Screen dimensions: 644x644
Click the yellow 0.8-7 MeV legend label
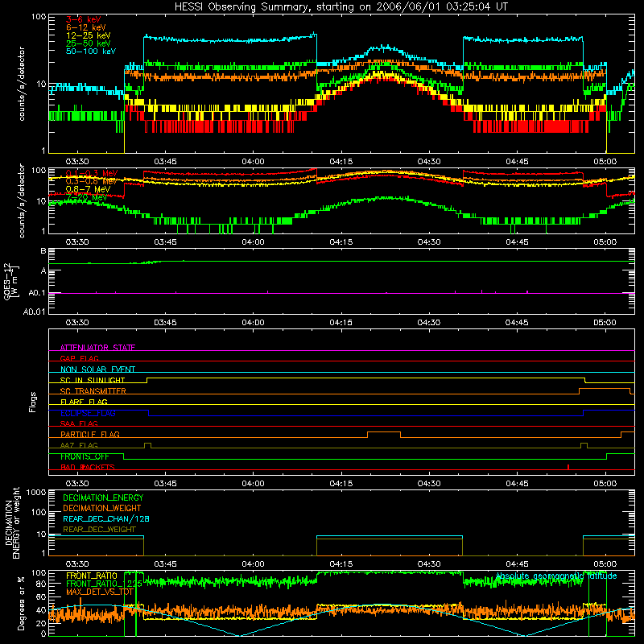click(x=88, y=189)
